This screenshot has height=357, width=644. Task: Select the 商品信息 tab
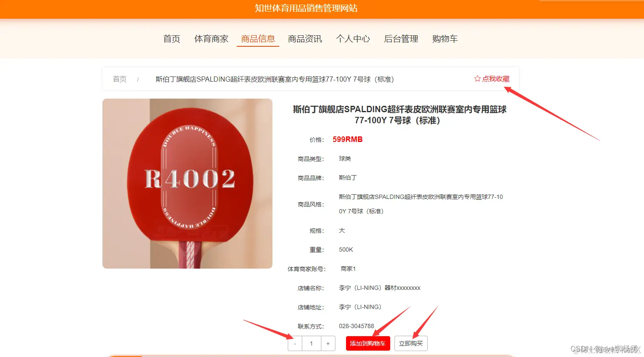[x=258, y=39]
